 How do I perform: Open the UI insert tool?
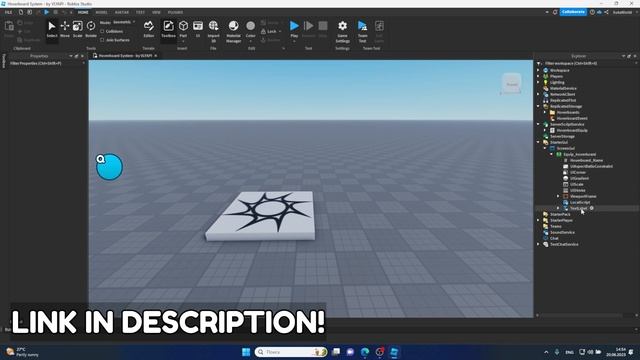(x=198, y=29)
